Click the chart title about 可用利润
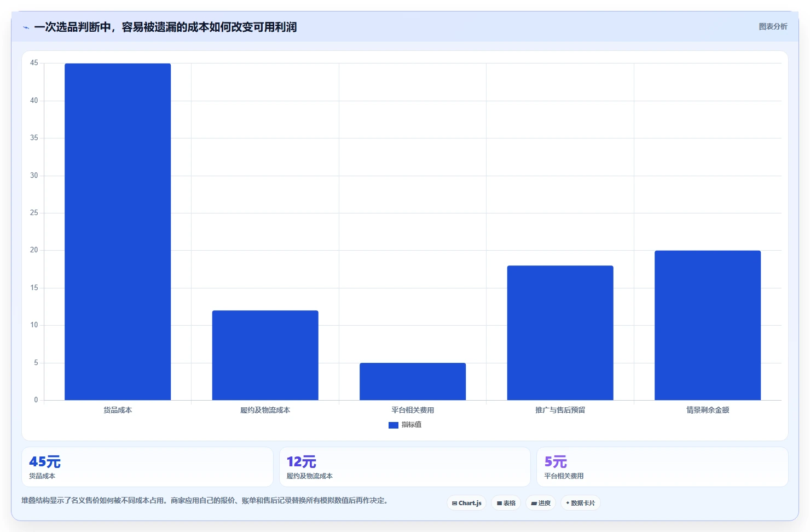This screenshot has height=532, width=810. coord(165,27)
